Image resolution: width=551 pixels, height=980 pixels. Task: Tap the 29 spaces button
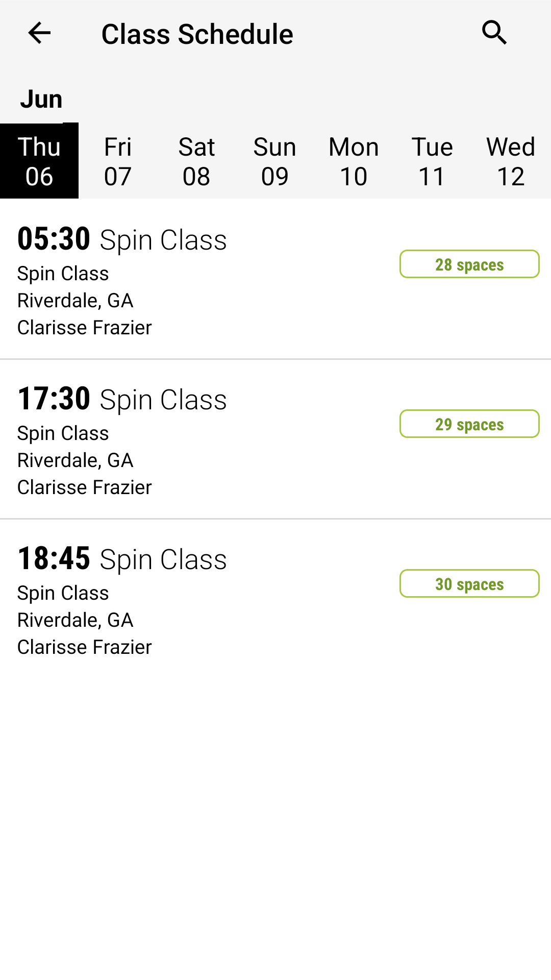click(469, 424)
